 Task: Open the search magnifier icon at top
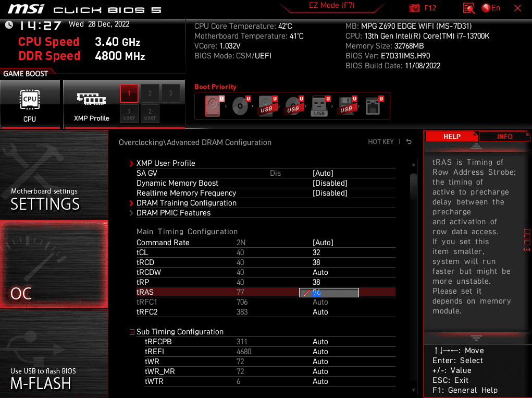(x=469, y=8)
